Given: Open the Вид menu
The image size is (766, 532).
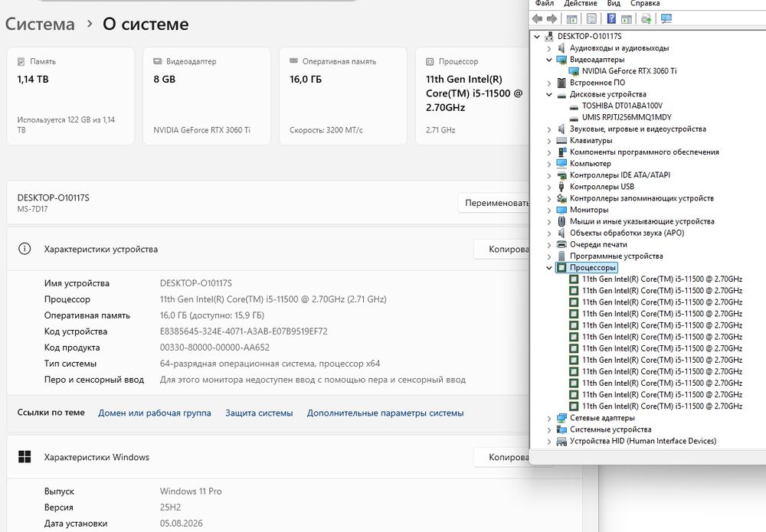Looking at the screenshot, I should click(614, 3).
